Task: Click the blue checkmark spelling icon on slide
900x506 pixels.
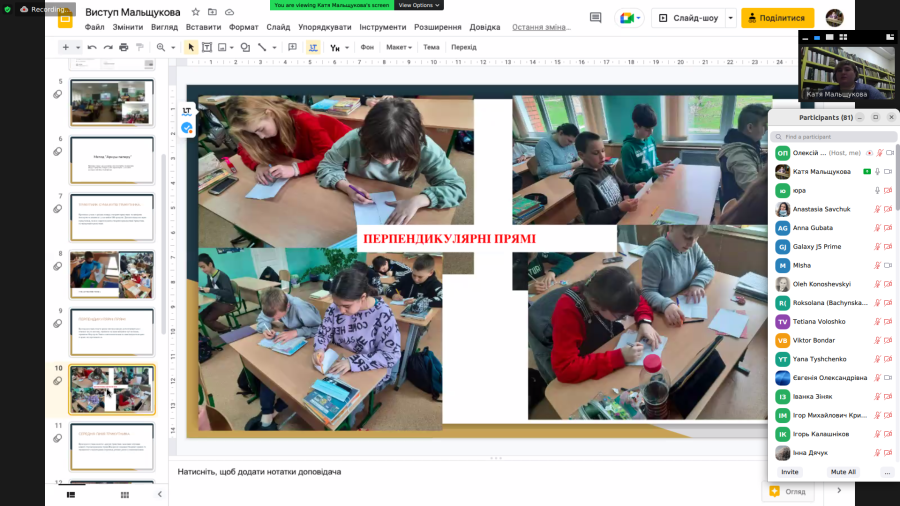Action: pos(187,128)
